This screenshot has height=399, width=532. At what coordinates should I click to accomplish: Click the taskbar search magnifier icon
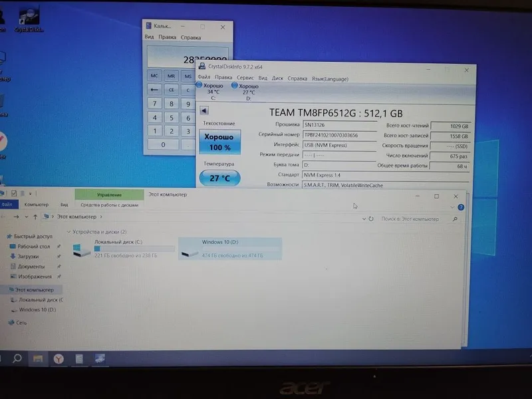(17, 358)
